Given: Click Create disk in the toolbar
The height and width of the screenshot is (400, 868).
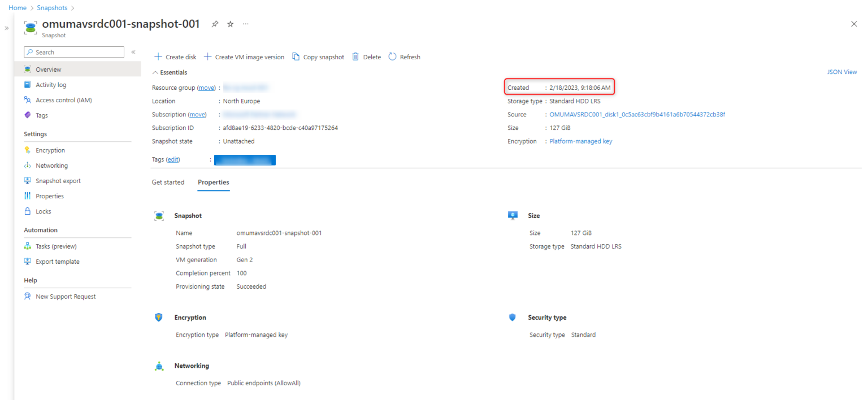Looking at the screenshot, I should [x=175, y=57].
